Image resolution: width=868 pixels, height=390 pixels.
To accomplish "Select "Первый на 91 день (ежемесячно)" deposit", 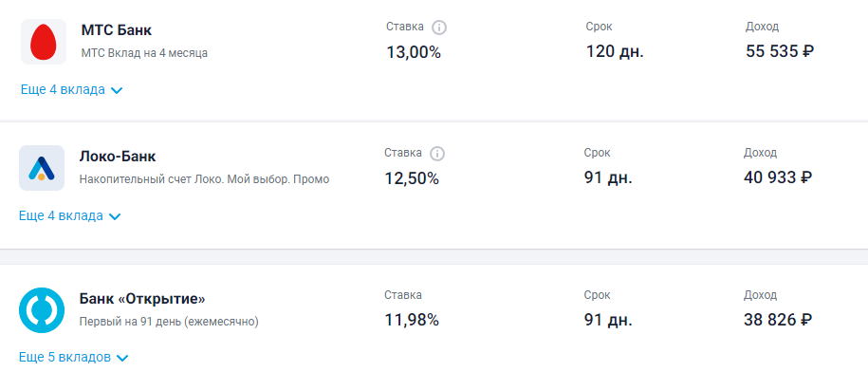I will [169, 322].
